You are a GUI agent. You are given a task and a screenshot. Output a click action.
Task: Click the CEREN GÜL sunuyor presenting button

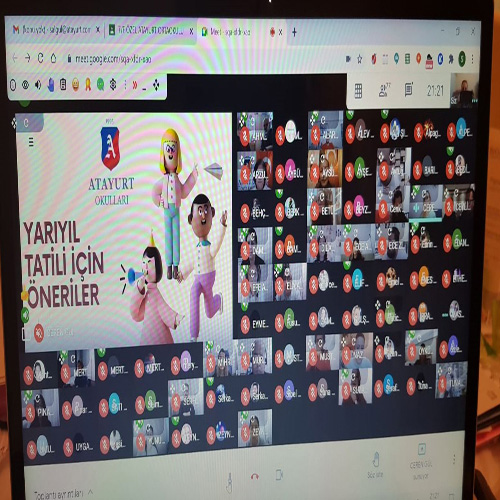click(x=421, y=461)
